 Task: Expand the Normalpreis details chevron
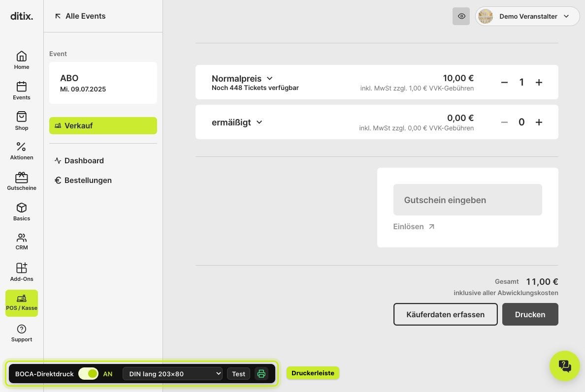pyautogui.click(x=270, y=79)
